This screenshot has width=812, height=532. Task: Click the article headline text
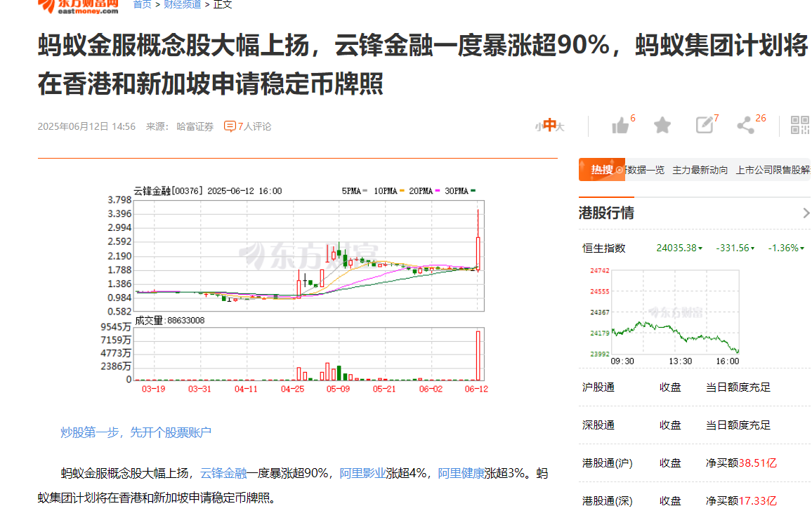coord(423,65)
